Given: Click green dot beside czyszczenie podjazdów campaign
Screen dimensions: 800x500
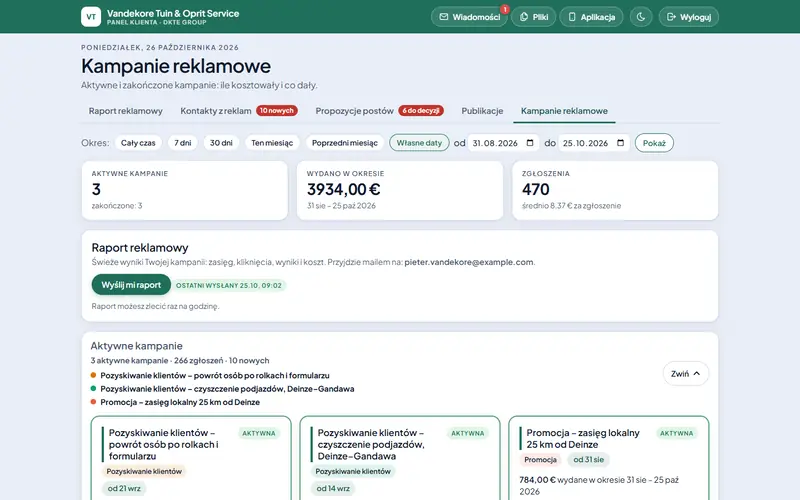Looking at the screenshot, I should coord(93,388).
